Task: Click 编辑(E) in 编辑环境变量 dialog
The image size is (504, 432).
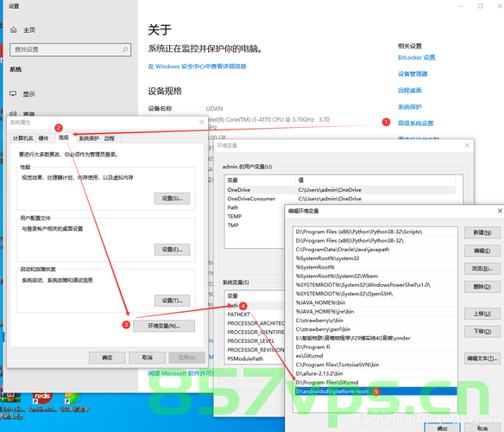Action: coord(482,251)
